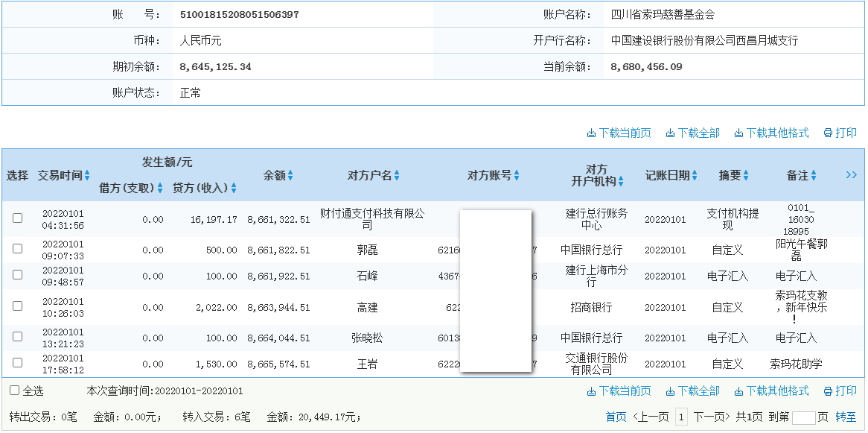Click transaction time 20220101 10:26:03
868x433 pixels.
63,307
